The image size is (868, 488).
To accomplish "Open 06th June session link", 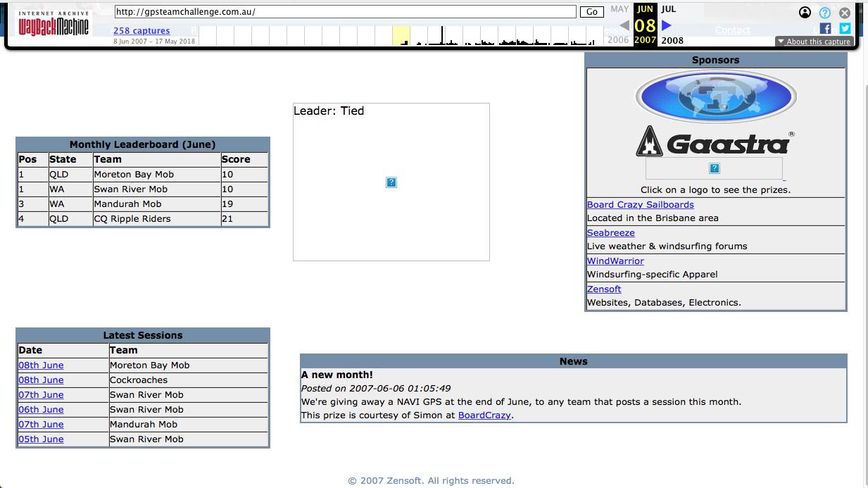I will point(41,409).
